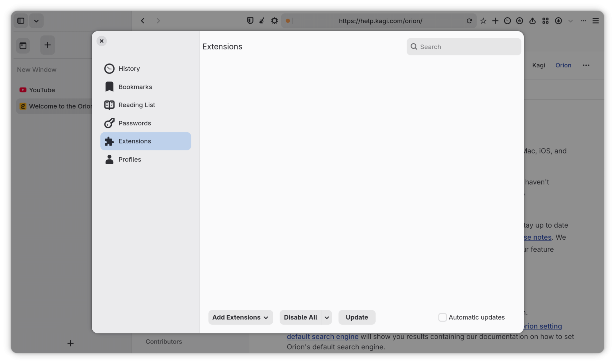Reload the page with refresh icon
Image resolution: width=615 pixels, height=364 pixels.
(x=469, y=21)
